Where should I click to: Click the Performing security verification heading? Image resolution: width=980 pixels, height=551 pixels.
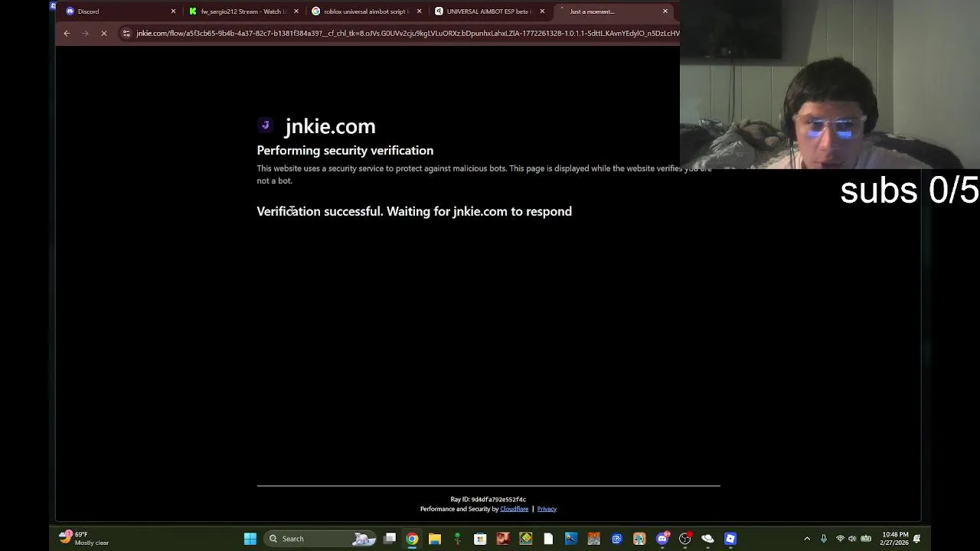click(345, 151)
